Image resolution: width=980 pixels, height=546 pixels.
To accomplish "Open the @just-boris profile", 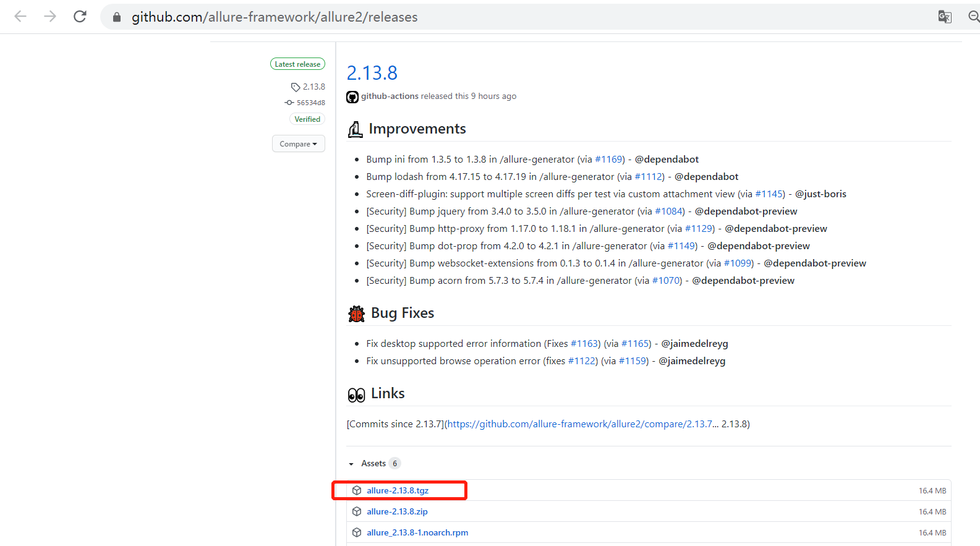I will [x=820, y=194].
